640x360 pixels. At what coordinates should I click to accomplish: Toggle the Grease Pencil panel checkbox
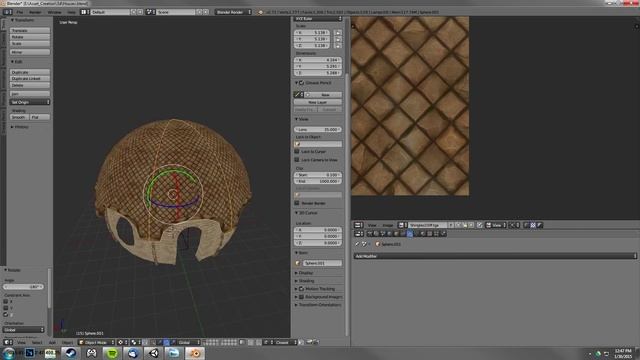(x=302, y=83)
